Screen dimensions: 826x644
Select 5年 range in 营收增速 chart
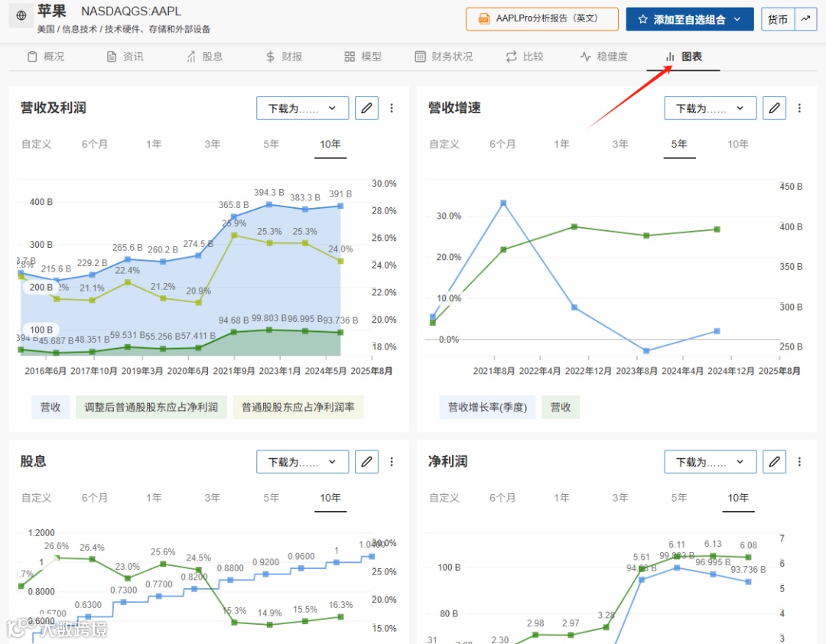[679, 144]
